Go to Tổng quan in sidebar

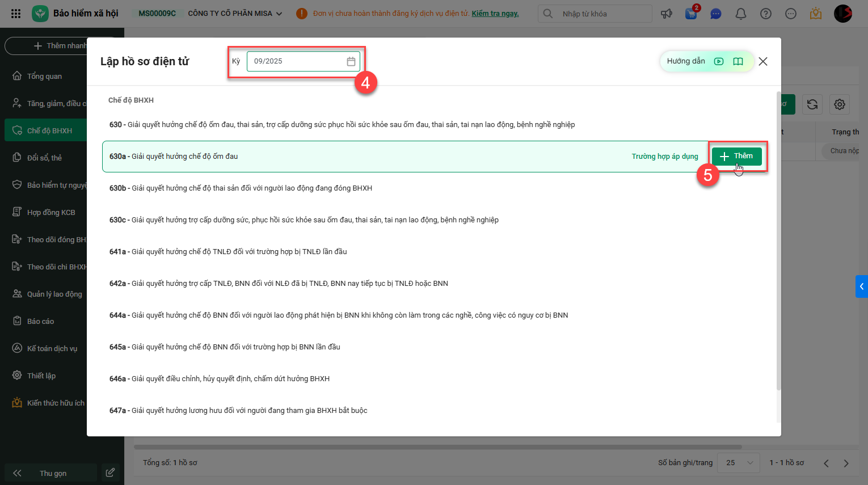pos(45,76)
